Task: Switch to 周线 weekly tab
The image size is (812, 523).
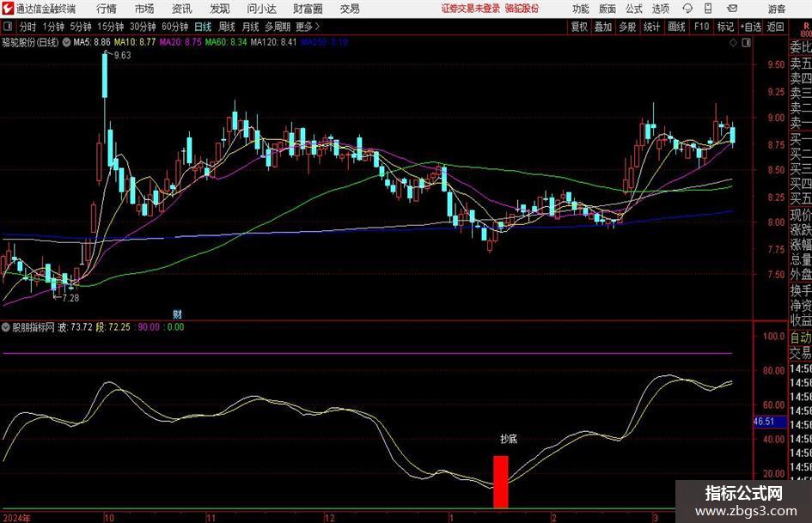Action: click(x=227, y=27)
